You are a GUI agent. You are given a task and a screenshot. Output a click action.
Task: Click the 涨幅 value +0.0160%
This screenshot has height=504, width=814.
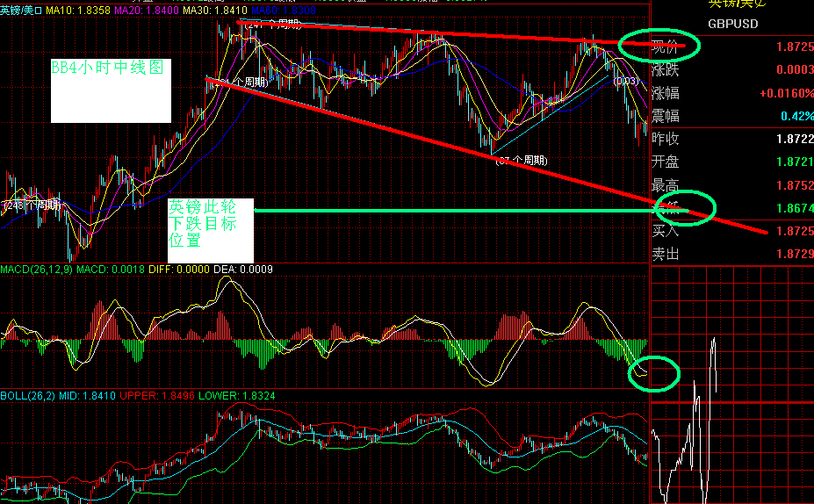[x=787, y=93]
